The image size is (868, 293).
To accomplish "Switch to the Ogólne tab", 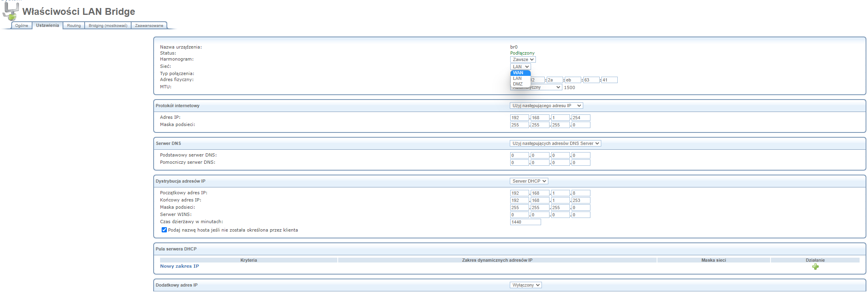I will (22, 26).
